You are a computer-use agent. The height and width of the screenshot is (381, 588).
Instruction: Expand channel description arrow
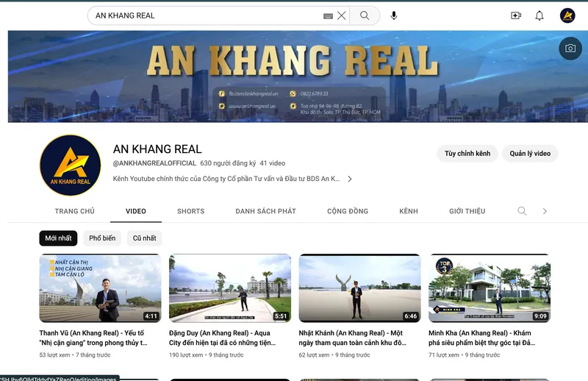click(350, 179)
